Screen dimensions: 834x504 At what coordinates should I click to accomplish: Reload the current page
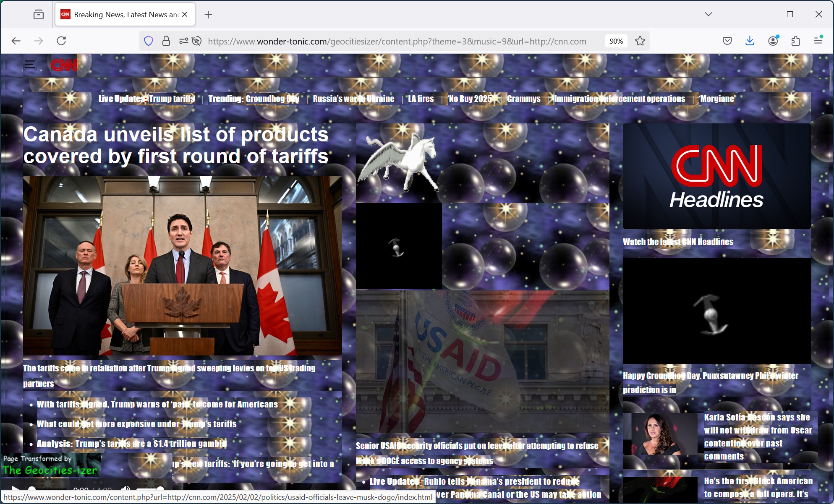click(61, 41)
